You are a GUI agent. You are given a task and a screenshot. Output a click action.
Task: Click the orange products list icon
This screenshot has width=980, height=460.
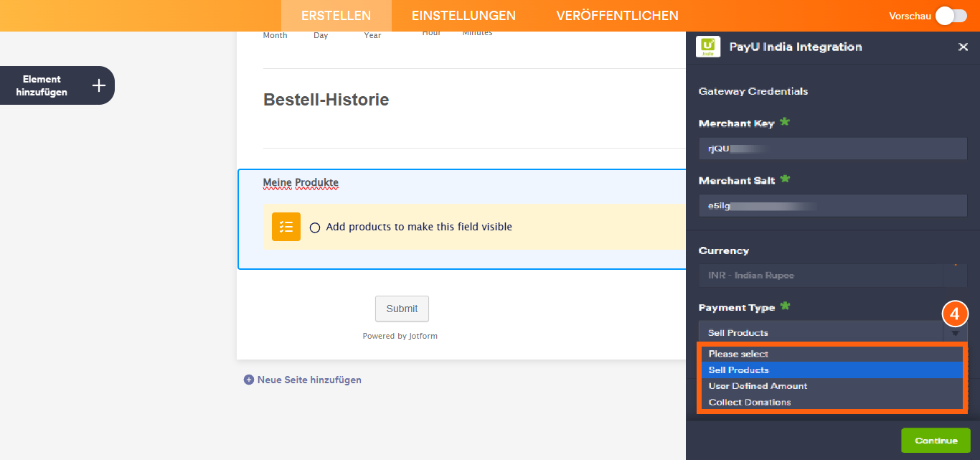[286, 226]
